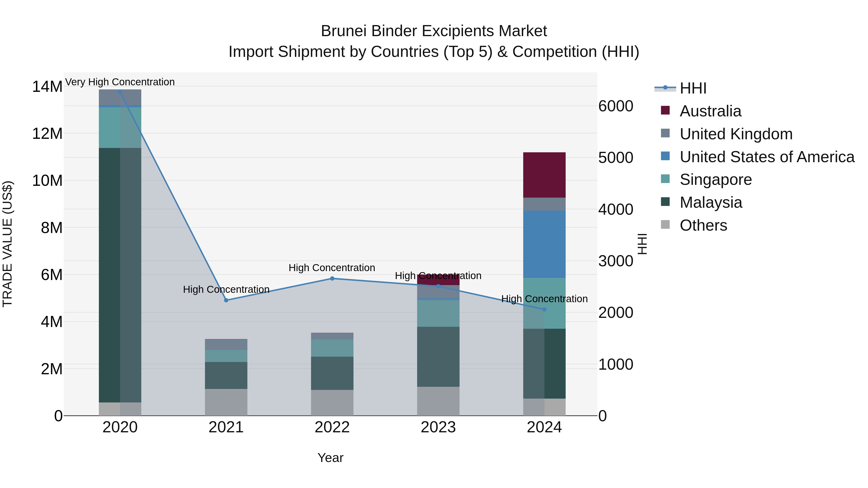The image size is (868, 488).
Task: Click the 2024 'High Concentration' annotation
Action: point(544,299)
